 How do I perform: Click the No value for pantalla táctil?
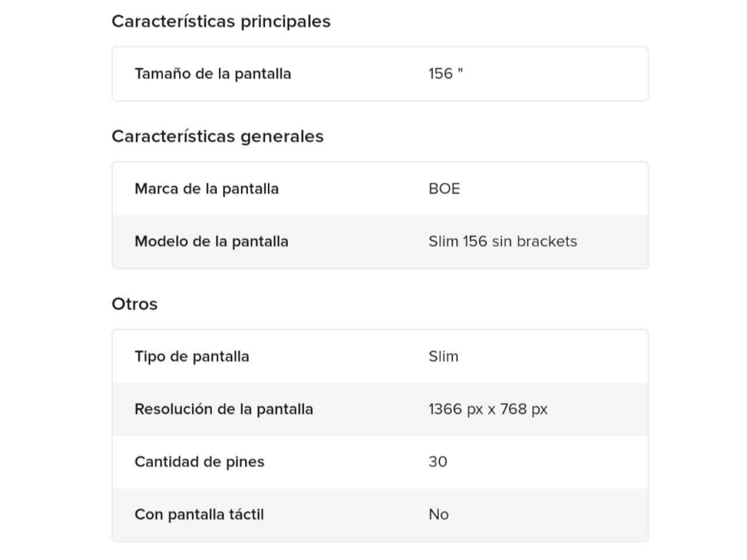(x=438, y=514)
